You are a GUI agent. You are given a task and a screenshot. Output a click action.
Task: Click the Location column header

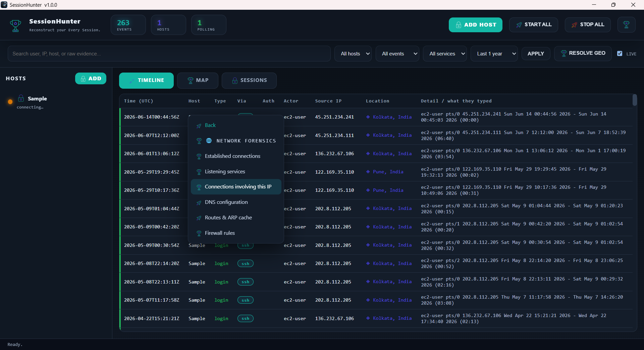click(x=378, y=101)
